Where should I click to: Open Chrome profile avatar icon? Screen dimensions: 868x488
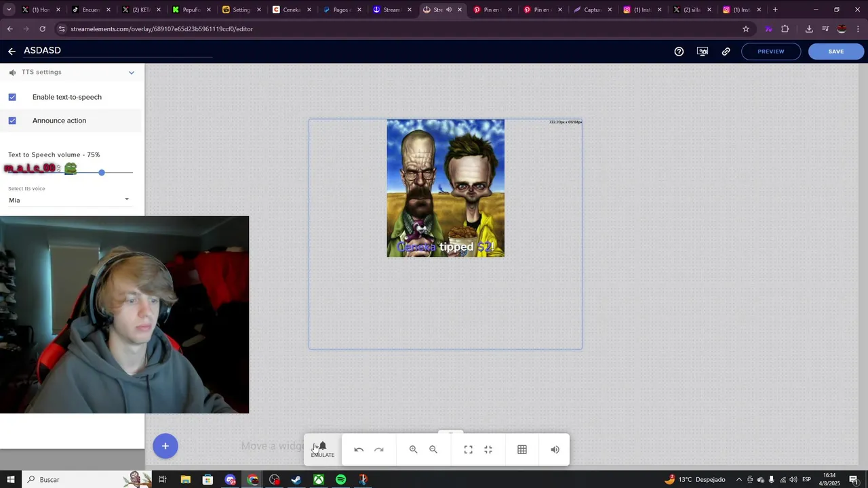pos(842,29)
